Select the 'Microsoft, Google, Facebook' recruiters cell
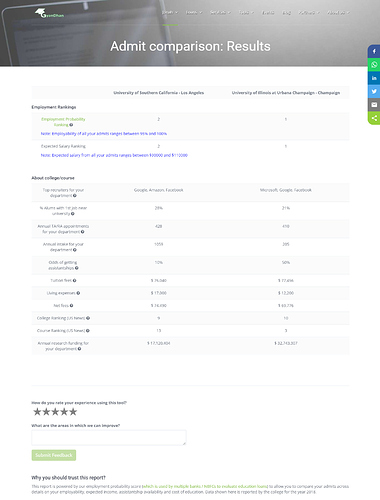The height and width of the screenshot is (500, 380). [x=286, y=190]
